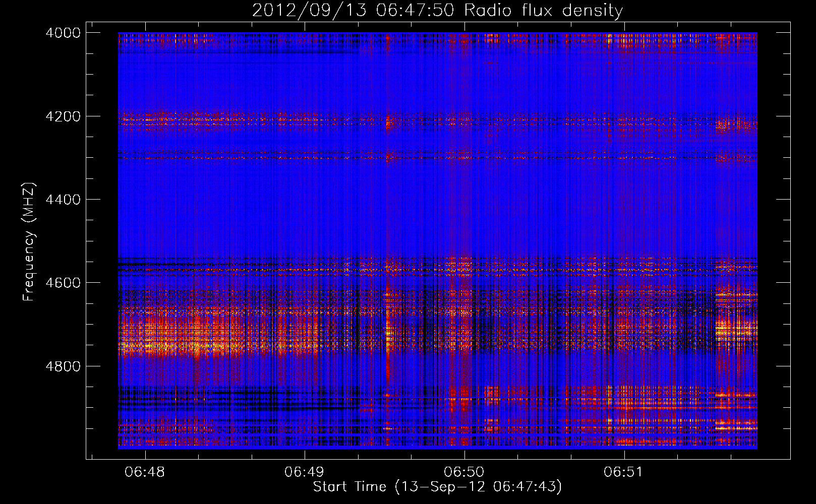This screenshot has height=504, width=816.
Task: Click the 06:51 time tick label
Action: [624, 472]
